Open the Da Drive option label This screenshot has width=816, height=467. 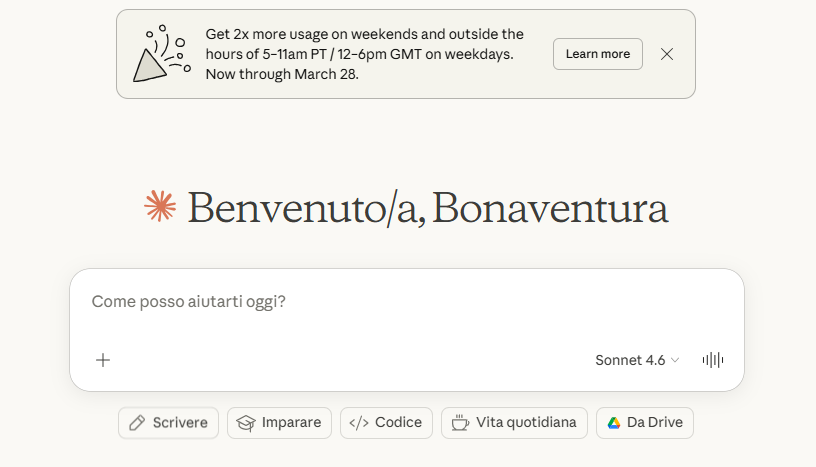tap(655, 423)
